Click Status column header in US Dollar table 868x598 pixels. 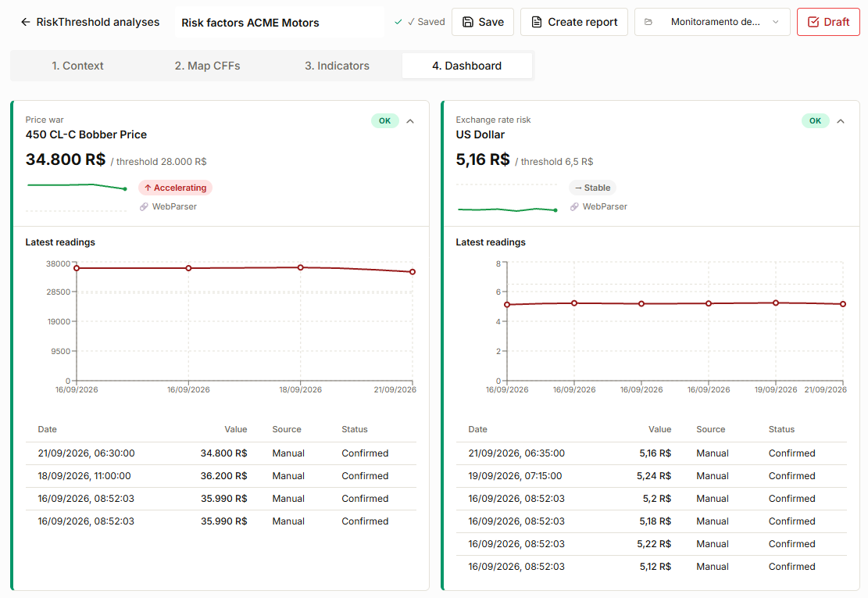[781, 430]
